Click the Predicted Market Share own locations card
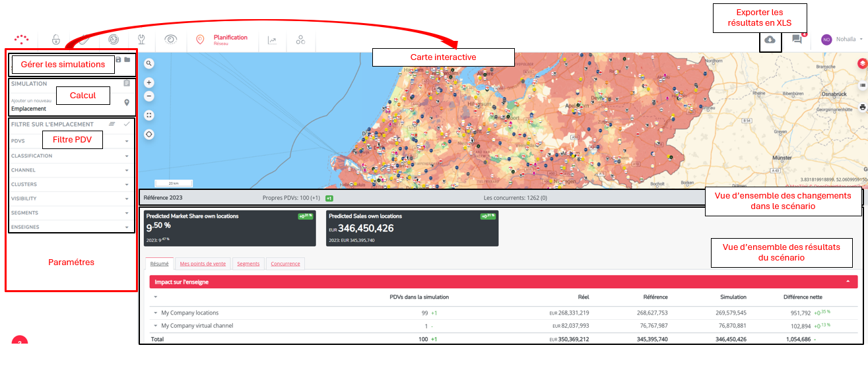The image size is (868, 368). [x=230, y=228]
